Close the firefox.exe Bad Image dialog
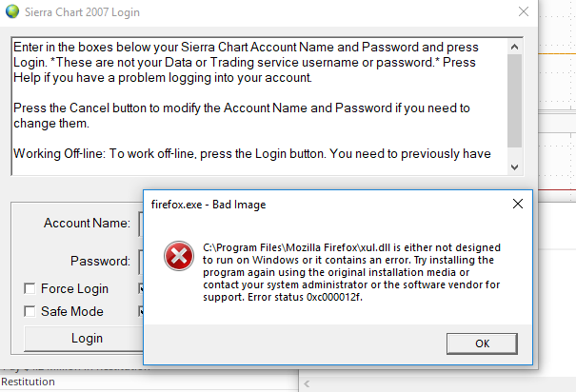Screen dimensions: 576x392 pyautogui.click(x=518, y=204)
